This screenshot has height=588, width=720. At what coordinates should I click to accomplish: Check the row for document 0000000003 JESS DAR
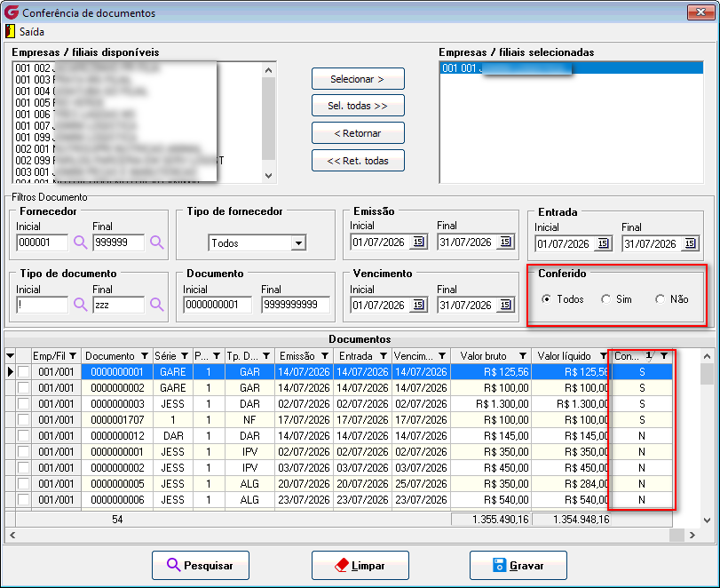[23, 404]
